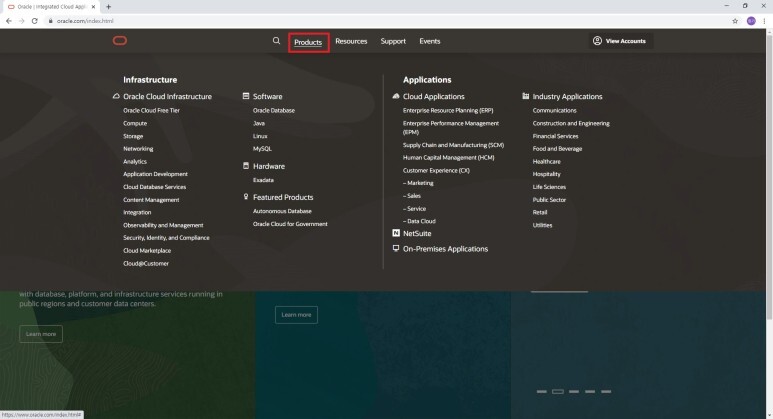Click the Software section icon
Viewport: 773px width, 419px height.
(x=246, y=96)
